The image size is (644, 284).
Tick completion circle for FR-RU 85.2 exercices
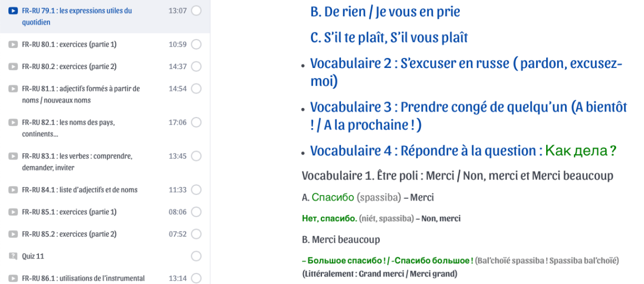[196, 234]
